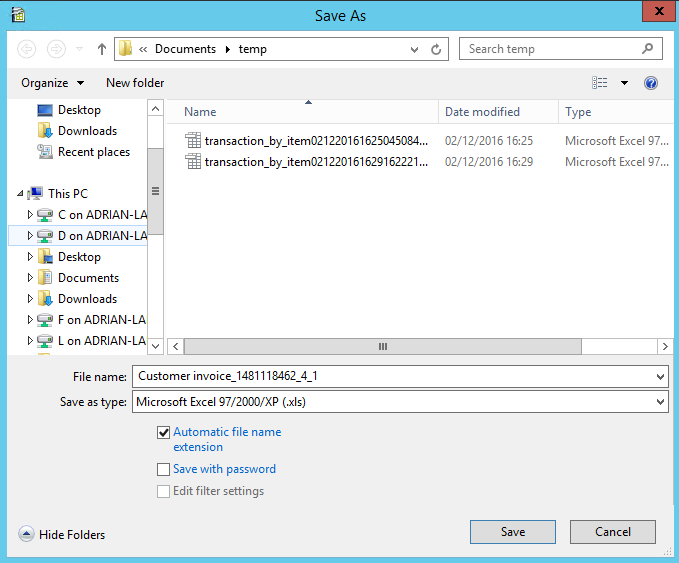Select the Recent places folder icon
The width and height of the screenshot is (679, 563).
[x=44, y=152]
